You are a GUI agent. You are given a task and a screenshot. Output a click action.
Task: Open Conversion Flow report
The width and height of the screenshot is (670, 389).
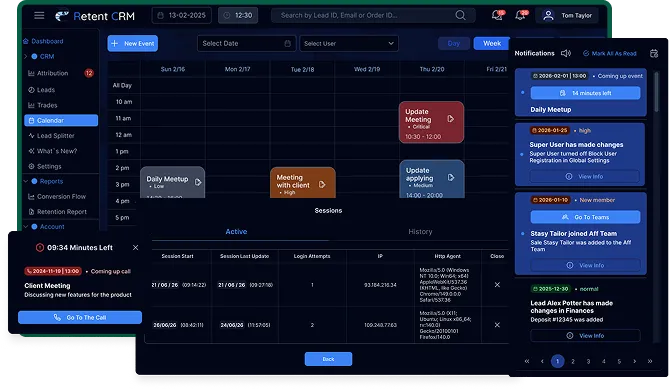(x=57, y=197)
